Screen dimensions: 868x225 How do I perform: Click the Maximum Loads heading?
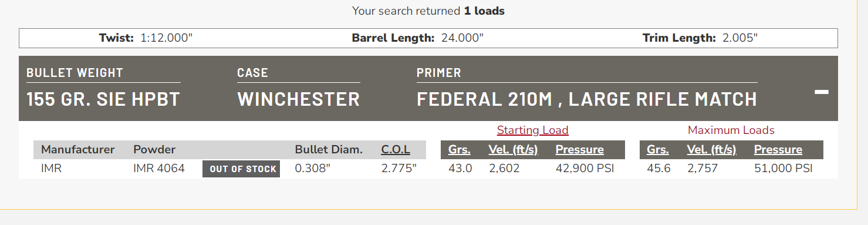pos(731,130)
